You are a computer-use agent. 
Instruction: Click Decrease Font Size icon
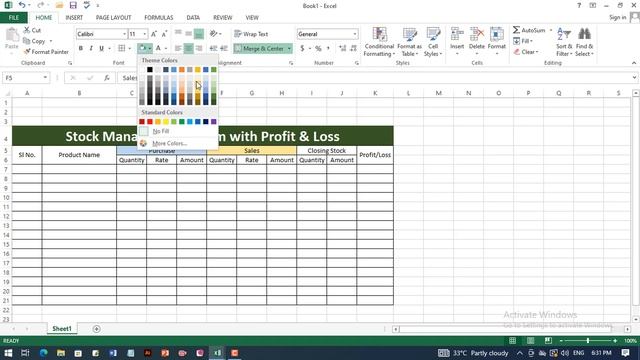pyautogui.click(x=164, y=34)
